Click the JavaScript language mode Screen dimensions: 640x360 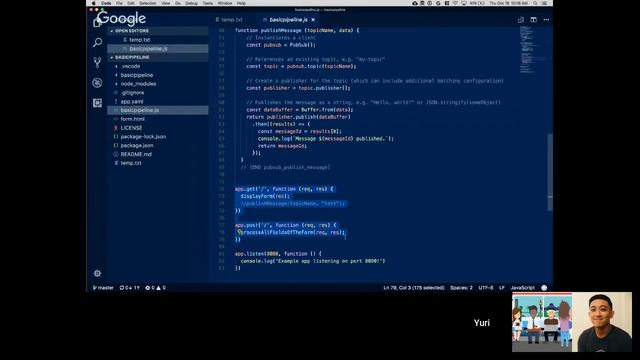pos(522,288)
